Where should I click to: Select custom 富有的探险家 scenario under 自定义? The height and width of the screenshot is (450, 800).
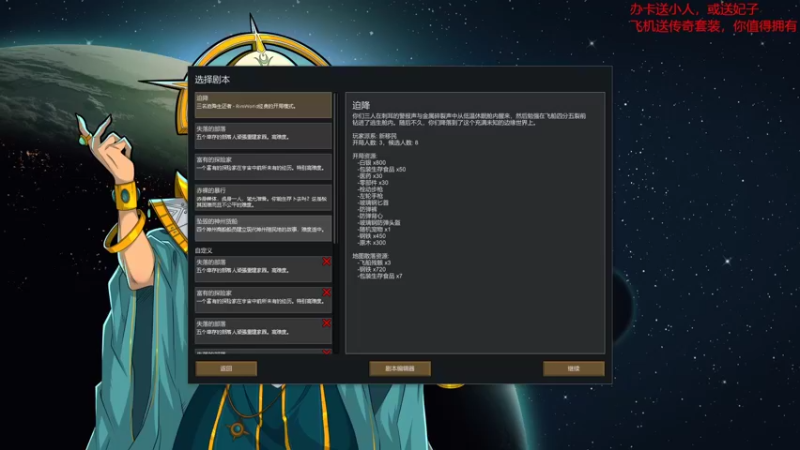[x=263, y=300]
